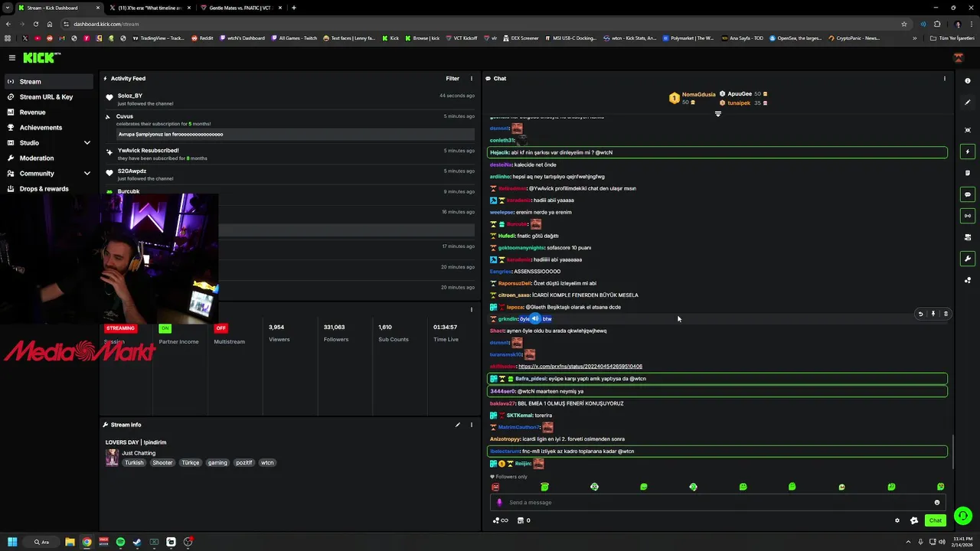The height and width of the screenshot is (551, 980).
Task: Pick the red angry emote in the quick row
Action: coord(495,487)
